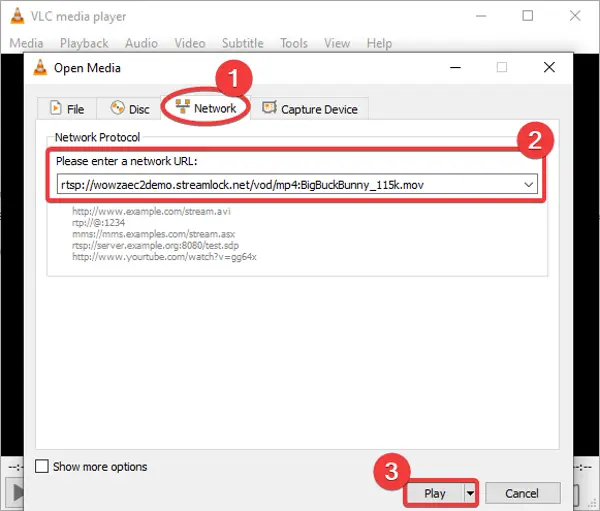Click the VLC cone icon in Open Media title
Viewport: 600px width, 511px height.
pos(40,67)
